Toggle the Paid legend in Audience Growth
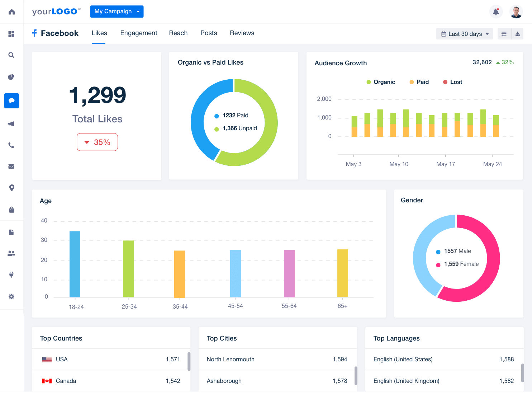 tap(419, 82)
